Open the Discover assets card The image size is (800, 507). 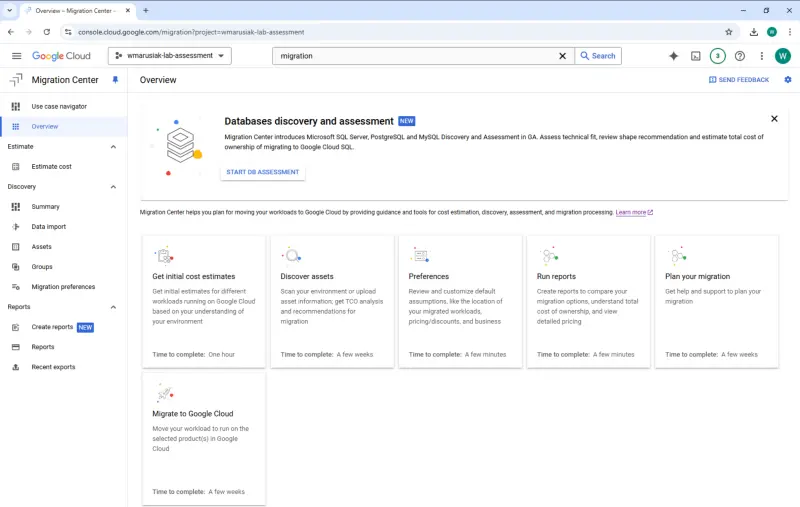332,301
